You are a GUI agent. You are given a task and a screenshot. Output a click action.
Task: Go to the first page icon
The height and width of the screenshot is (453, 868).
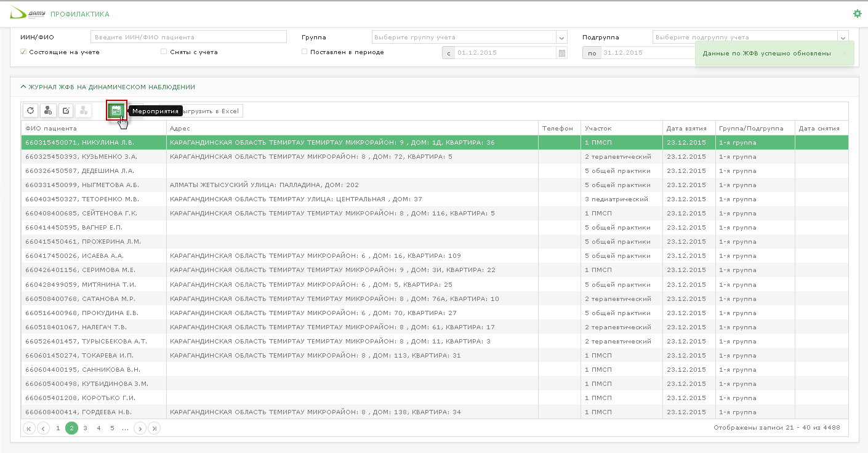point(29,428)
